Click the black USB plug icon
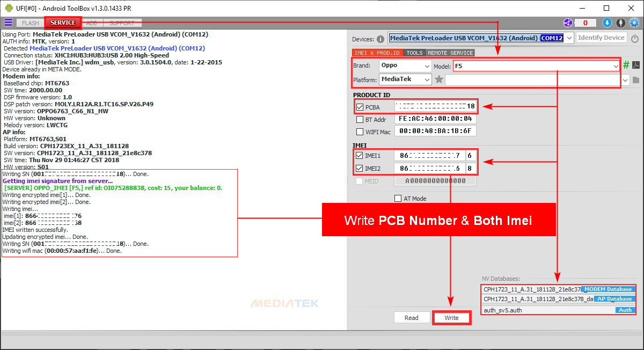The height and width of the screenshot is (350, 644). point(620,23)
